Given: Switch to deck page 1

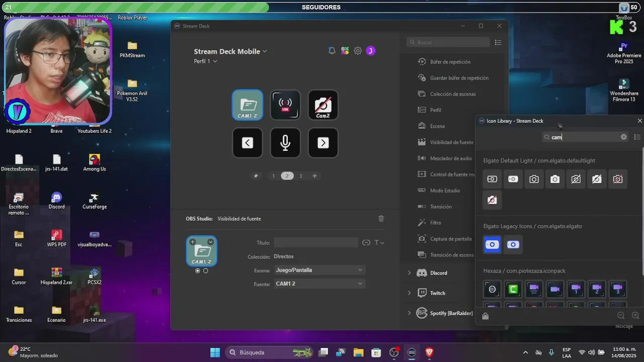Looking at the screenshot, I should point(273,176).
